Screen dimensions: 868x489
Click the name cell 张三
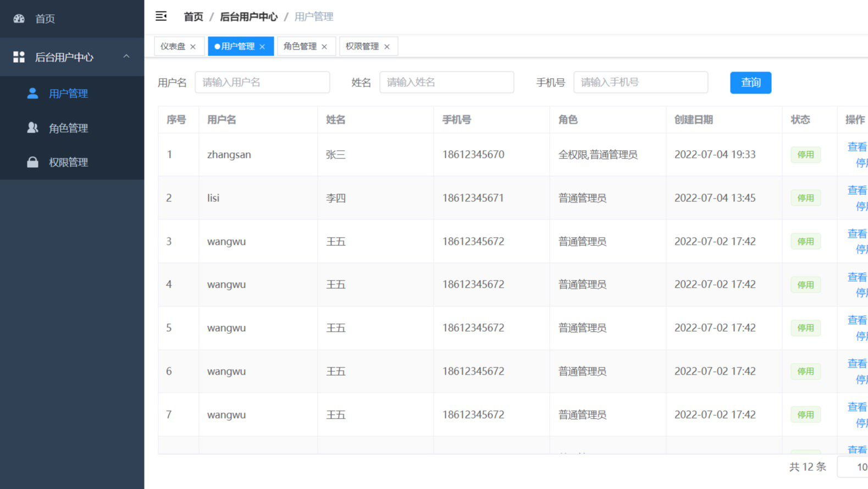pyautogui.click(x=336, y=155)
